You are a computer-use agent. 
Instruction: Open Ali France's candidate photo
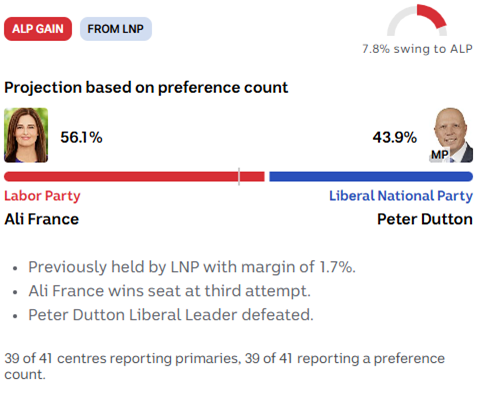coord(26,135)
